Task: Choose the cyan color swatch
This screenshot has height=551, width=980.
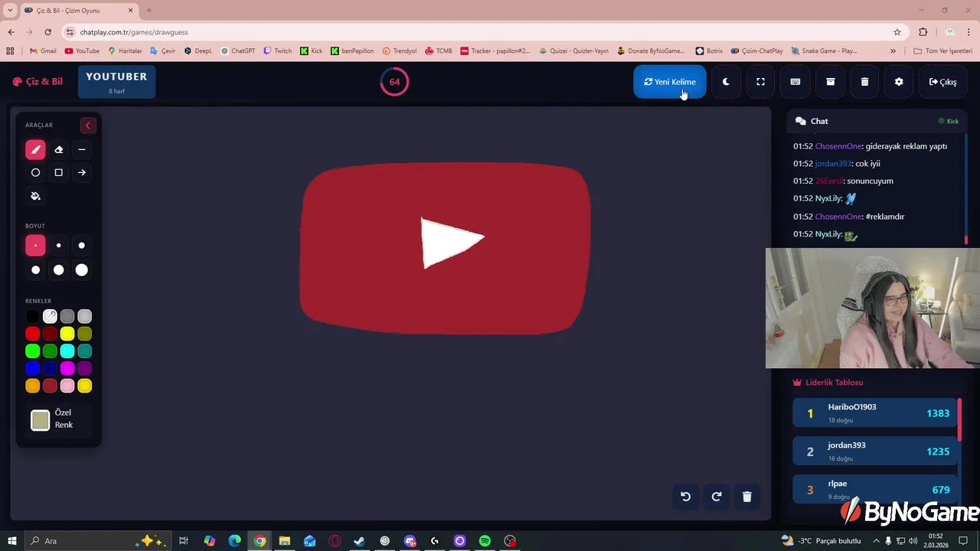Action: [x=67, y=351]
